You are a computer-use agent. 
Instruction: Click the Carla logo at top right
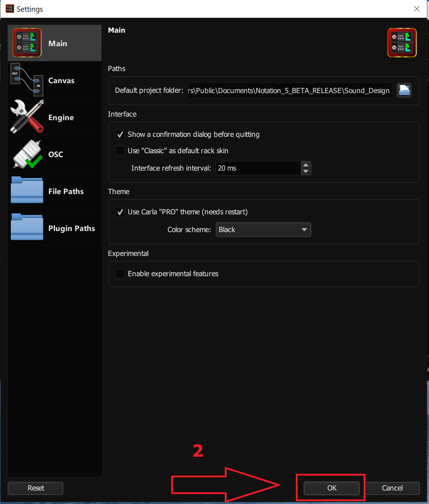click(402, 43)
